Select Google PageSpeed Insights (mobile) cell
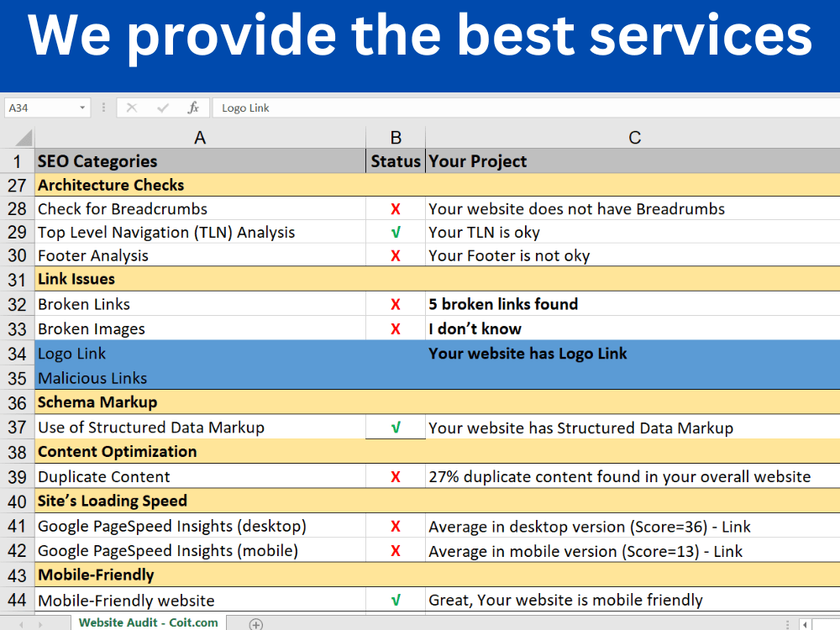This screenshot has height=630, width=840. tap(200, 551)
